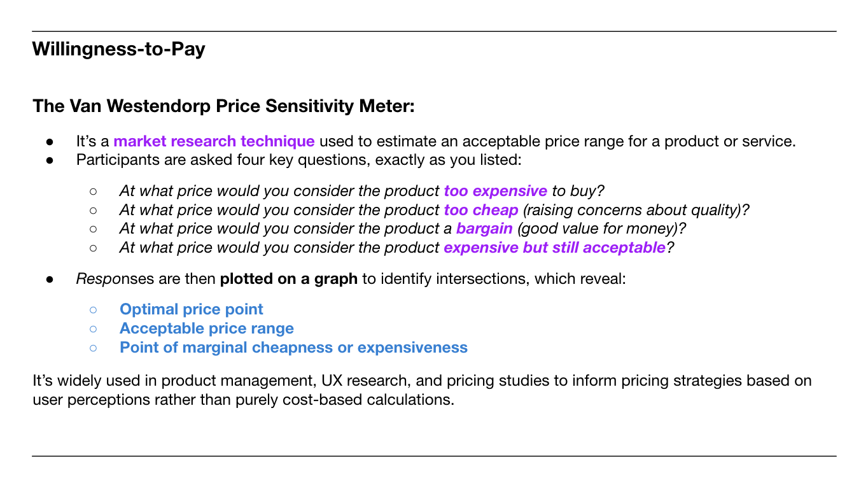Click 'Point of marginal cheapness or expensiveness'
868x485 pixels.
coord(293,348)
